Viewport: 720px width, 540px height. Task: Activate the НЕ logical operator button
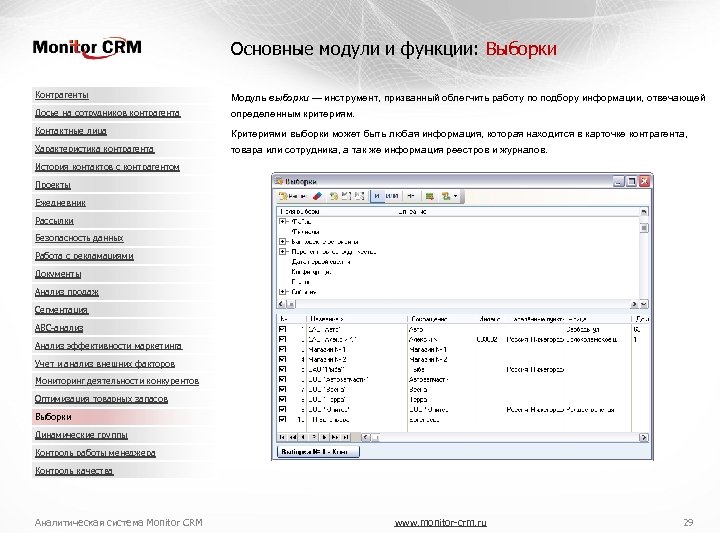[411, 196]
